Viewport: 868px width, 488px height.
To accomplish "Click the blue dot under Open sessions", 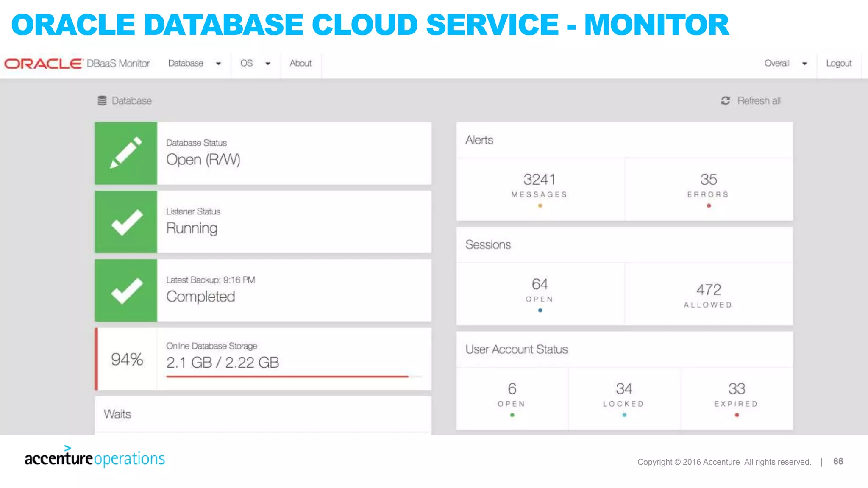I will coord(540,311).
